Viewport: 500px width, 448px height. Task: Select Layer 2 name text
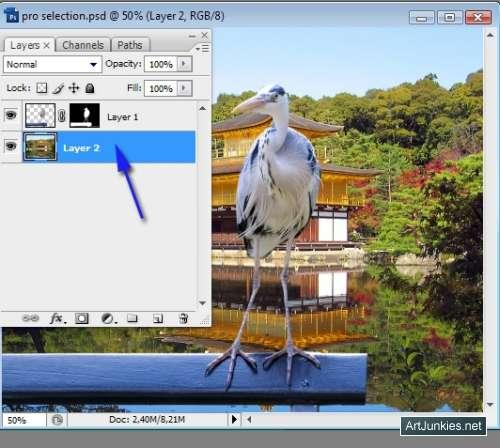(81, 148)
